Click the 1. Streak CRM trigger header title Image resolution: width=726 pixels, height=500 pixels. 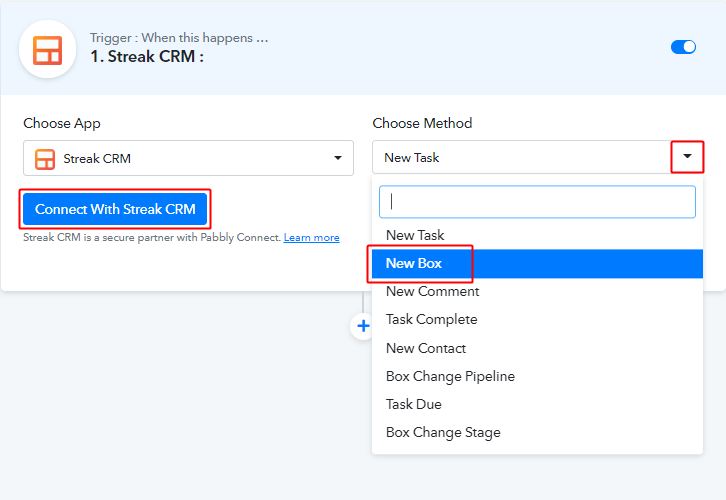[x=147, y=56]
